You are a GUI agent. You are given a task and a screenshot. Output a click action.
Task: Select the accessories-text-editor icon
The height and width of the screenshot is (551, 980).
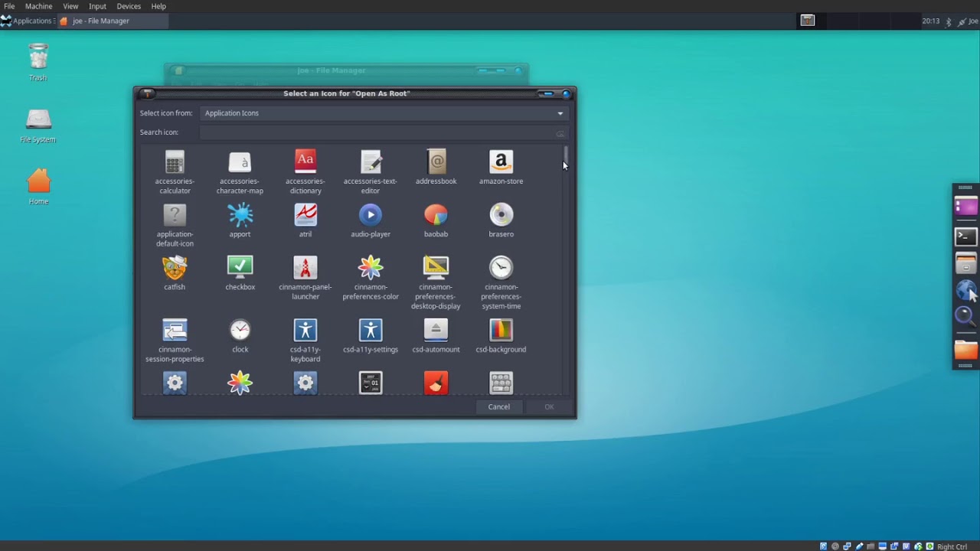pyautogui.click(x=371, y=161)
